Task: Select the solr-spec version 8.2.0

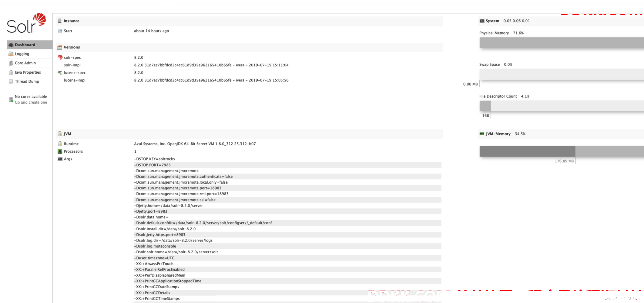Action: click(x=139, y=58)
